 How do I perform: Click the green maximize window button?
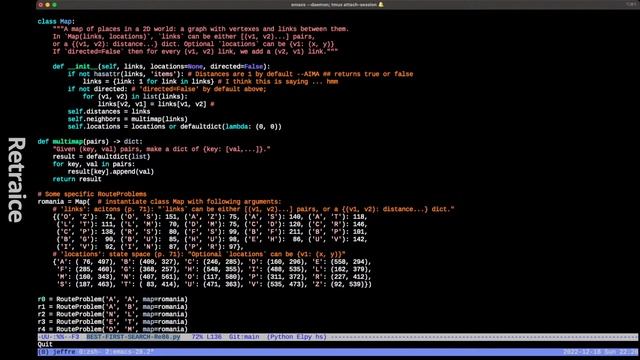[54, 5]
